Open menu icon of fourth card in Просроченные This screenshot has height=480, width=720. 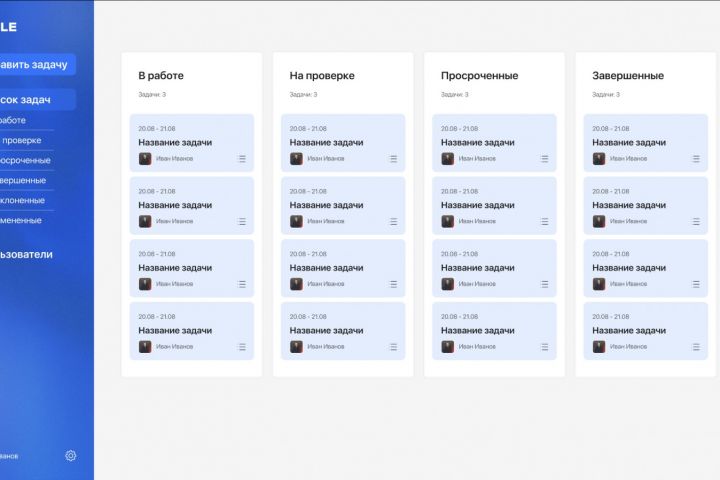tap(545, 347)
